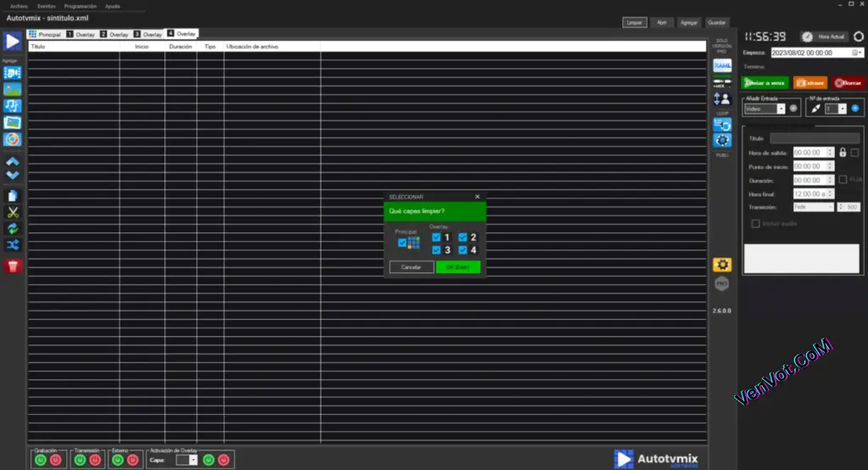Open the Ayuda menu

point(113,6)
